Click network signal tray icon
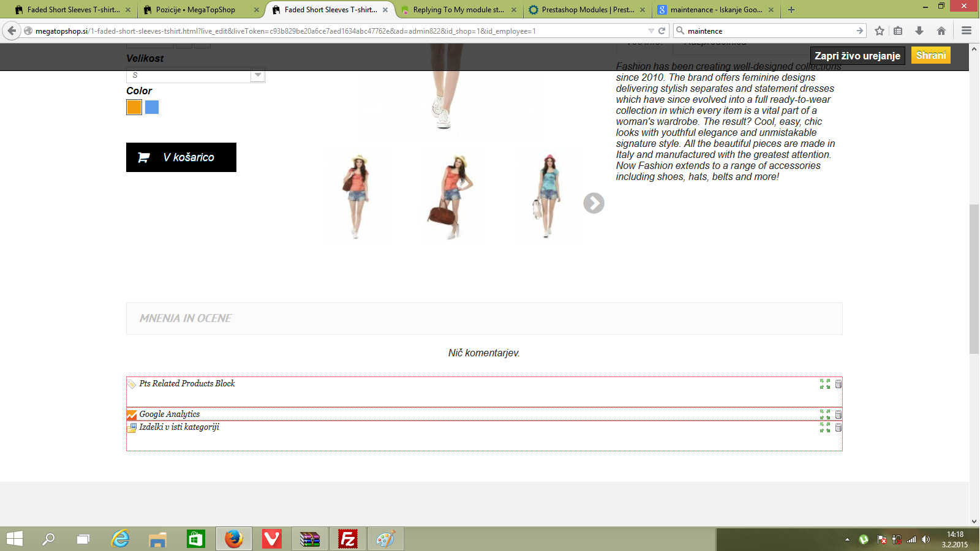980x551 pixels. [911, 539]
